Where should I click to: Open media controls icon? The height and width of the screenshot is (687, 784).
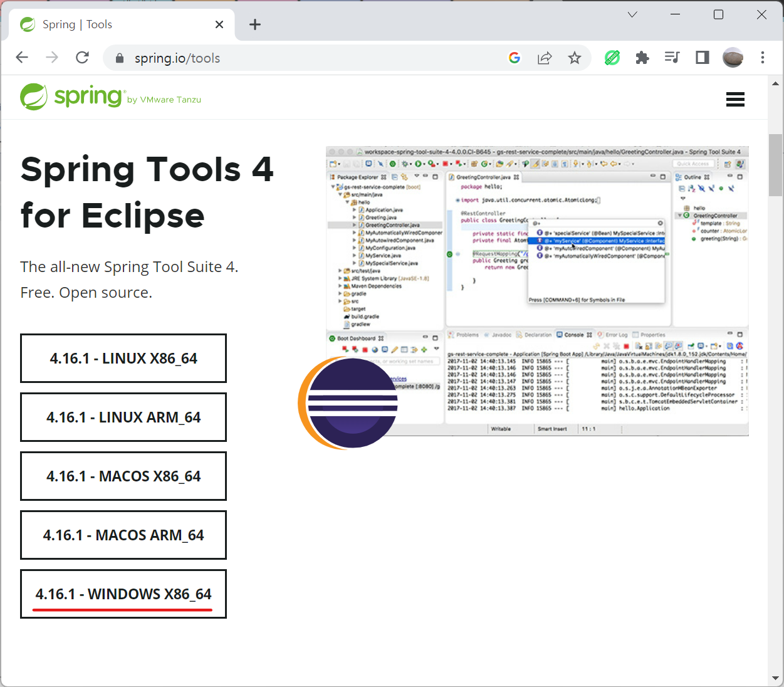click(x=672, y=58)
